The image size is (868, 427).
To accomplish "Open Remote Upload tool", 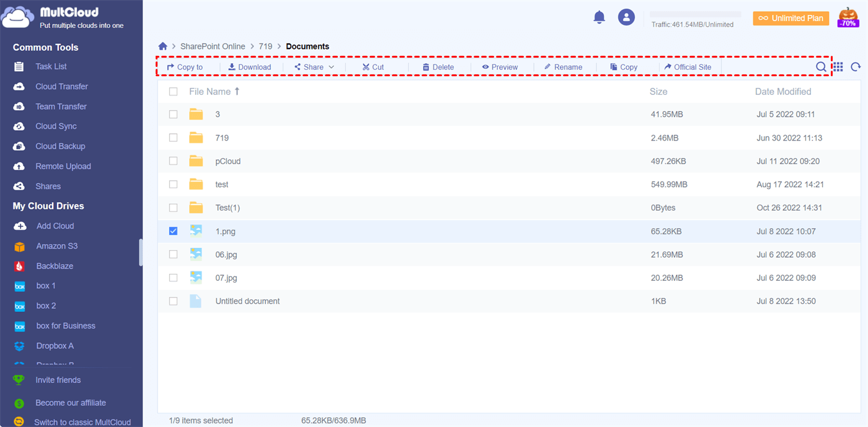I will tap(63, 166).
